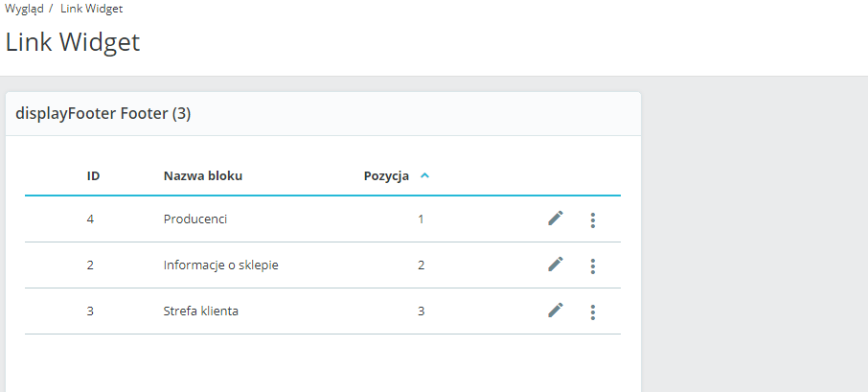Screen dimensions: 868x392
Task: Click position cell of Informacje o sklepie
Action: point(421,265)
